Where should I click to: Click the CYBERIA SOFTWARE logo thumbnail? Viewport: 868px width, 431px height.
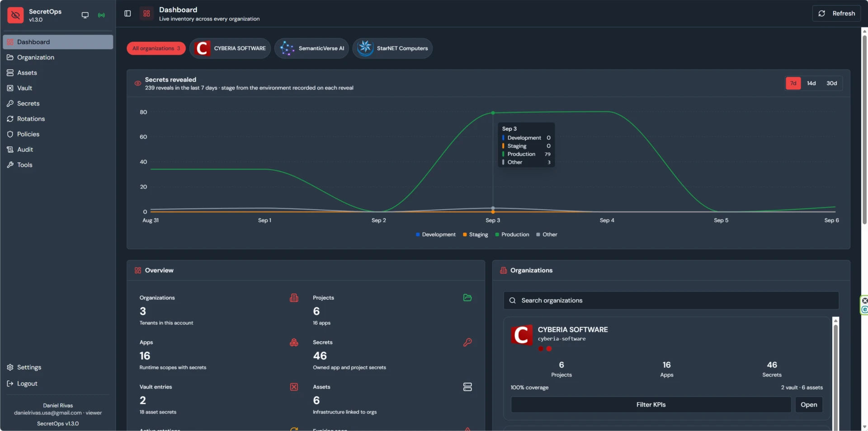point(521,335)
